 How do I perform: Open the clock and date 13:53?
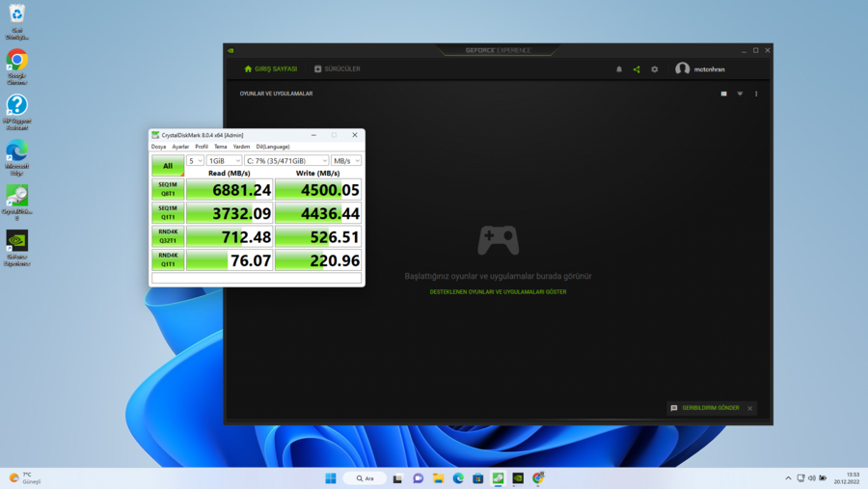(x=847, y=478)
